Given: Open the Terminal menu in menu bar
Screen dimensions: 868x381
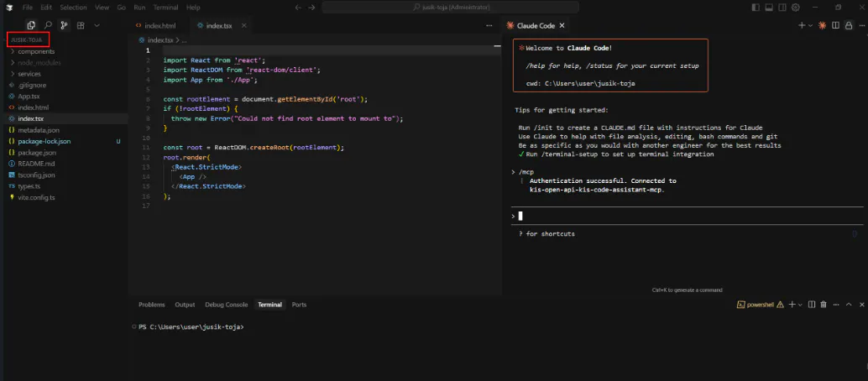Looking at the screenshot, I should (x=165, y=7).
